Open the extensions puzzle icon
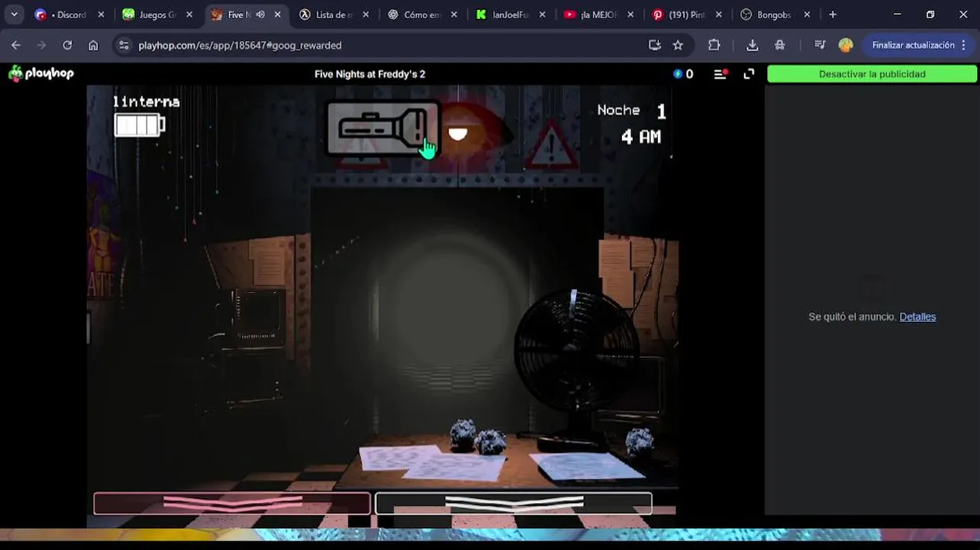Screen dimensions: 980x550 coord(714,45)
